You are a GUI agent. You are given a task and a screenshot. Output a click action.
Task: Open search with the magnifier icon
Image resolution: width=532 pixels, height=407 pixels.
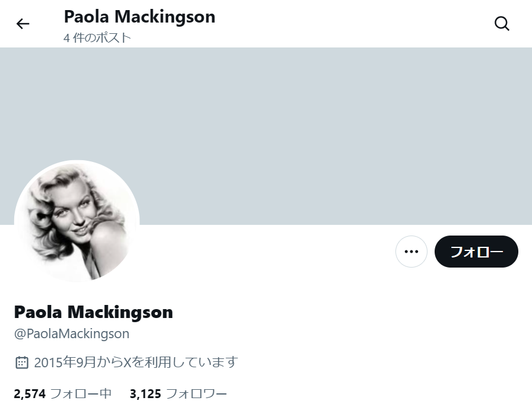click(x=502, y=24)
